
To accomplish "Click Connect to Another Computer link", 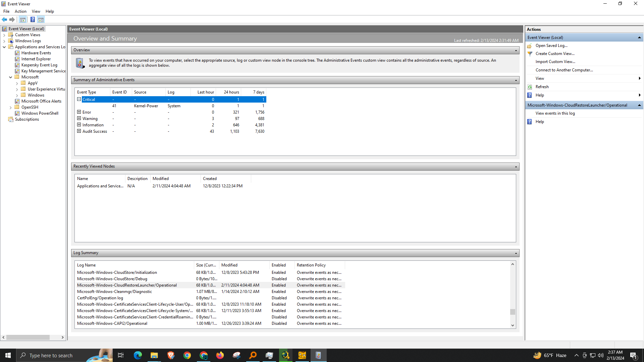I will tap(564, 70).
